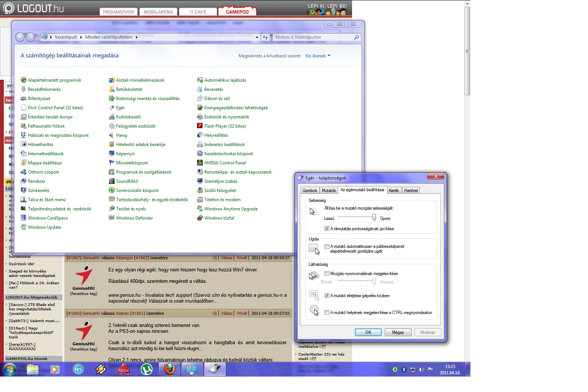Open the 'Kis ikonok' view dropdown
This screenshot has height=392, width=588.
(318, 56)
